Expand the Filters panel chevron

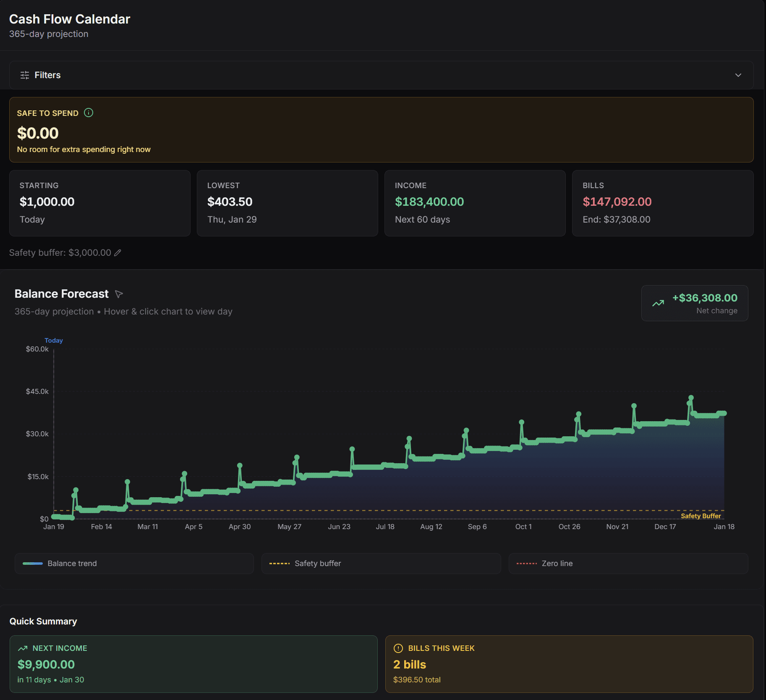[x=739, y=75]
